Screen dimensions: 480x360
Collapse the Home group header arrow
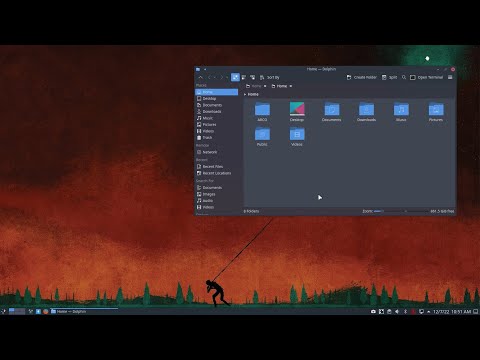point(245,94)
